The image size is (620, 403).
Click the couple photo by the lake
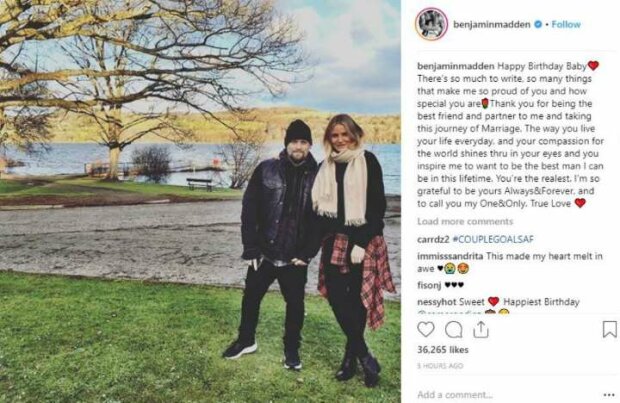[200, 202]
